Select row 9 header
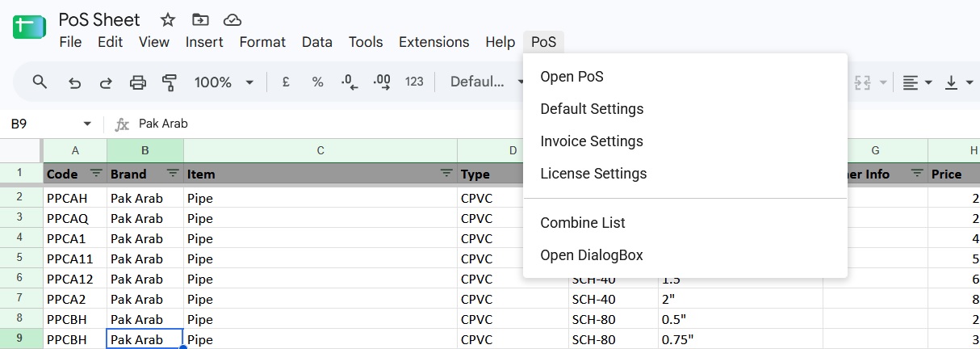This screenshot has height=349, width=980. (x=20, y=339)
